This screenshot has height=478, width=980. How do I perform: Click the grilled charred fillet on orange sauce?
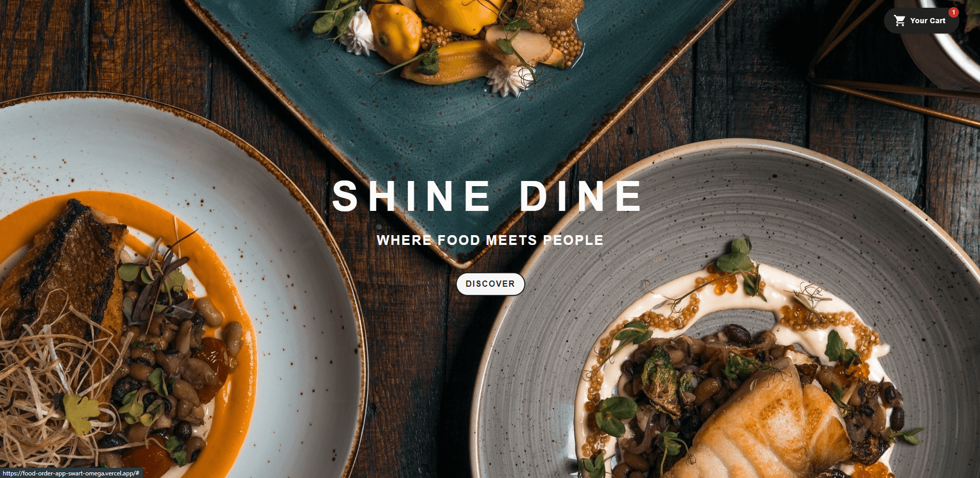click(x=62, y=268)
